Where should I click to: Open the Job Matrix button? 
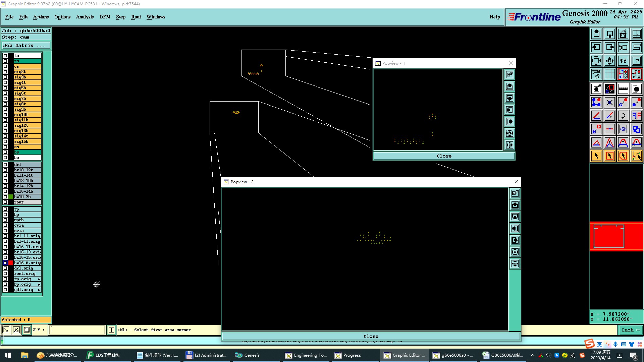pyautogui.click(x=26, y=46)
